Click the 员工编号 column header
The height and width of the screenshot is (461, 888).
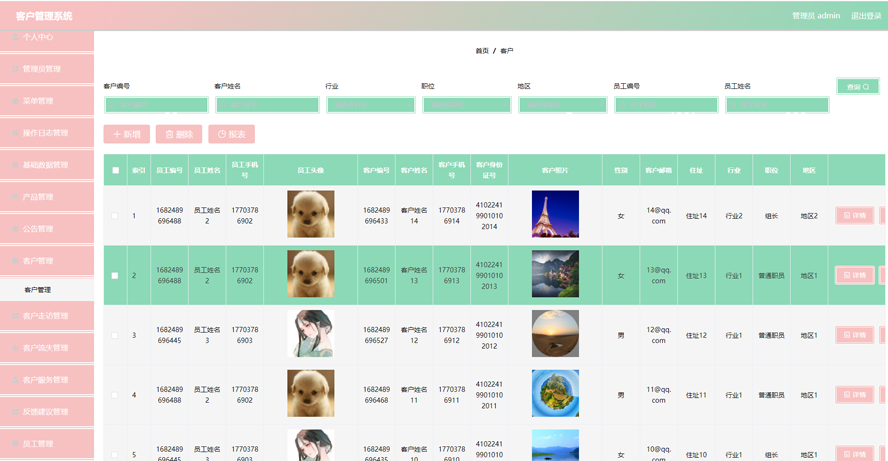point(169,170)
